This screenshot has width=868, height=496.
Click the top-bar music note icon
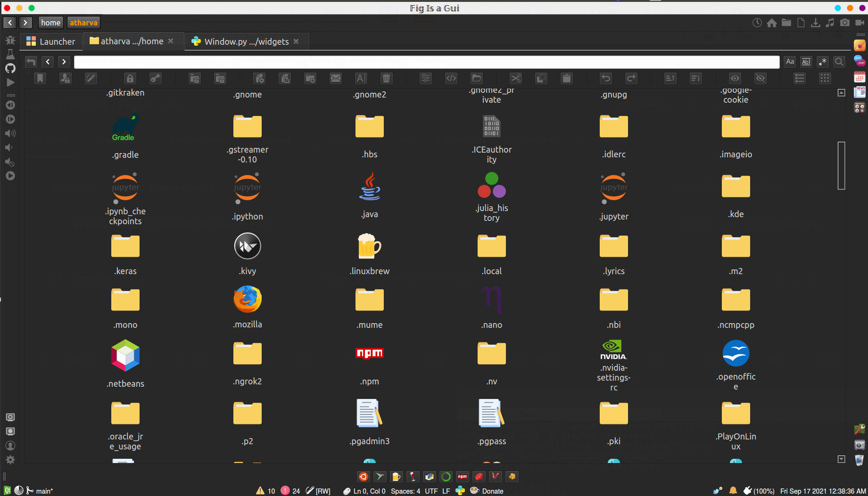pyautogui.click(x=830, y=23)
